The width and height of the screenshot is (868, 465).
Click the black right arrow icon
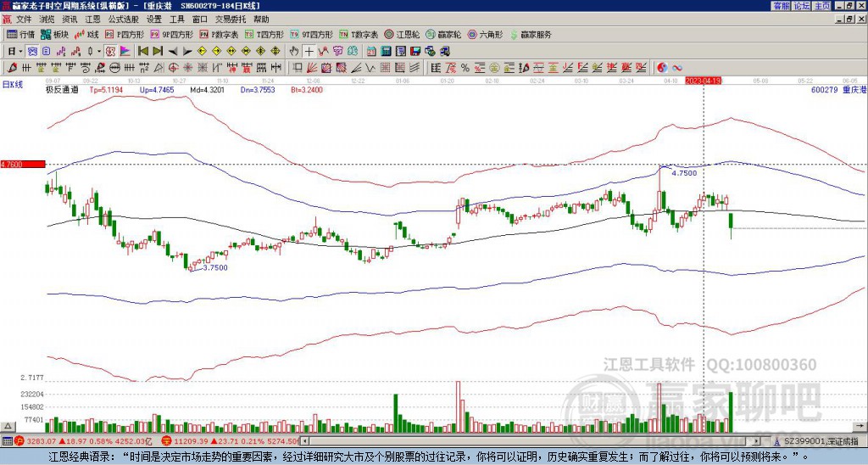point(187,51)
